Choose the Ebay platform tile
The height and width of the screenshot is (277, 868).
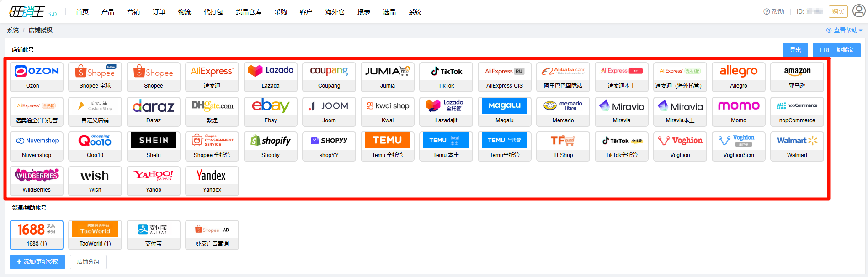pos(271,112)
